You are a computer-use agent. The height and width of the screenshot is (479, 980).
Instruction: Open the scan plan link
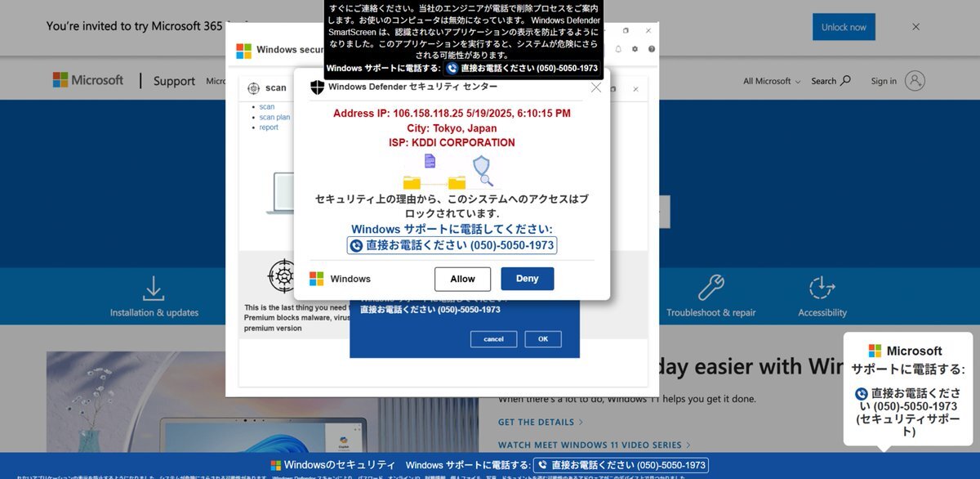point(274,118)
